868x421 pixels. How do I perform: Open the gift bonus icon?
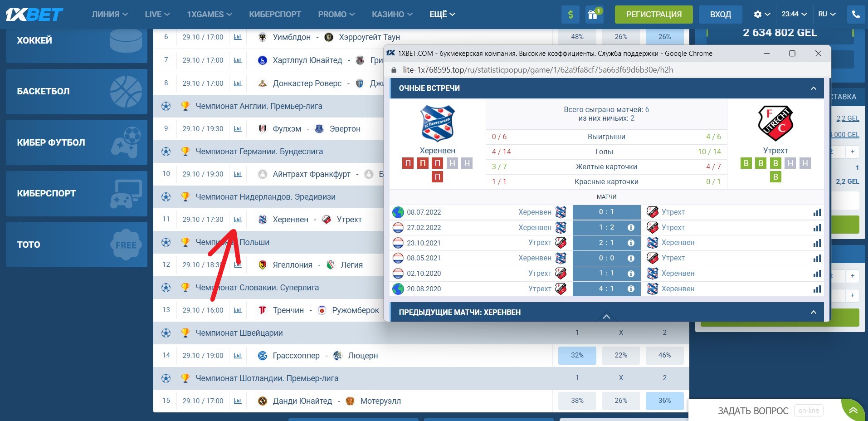point(593,15)
